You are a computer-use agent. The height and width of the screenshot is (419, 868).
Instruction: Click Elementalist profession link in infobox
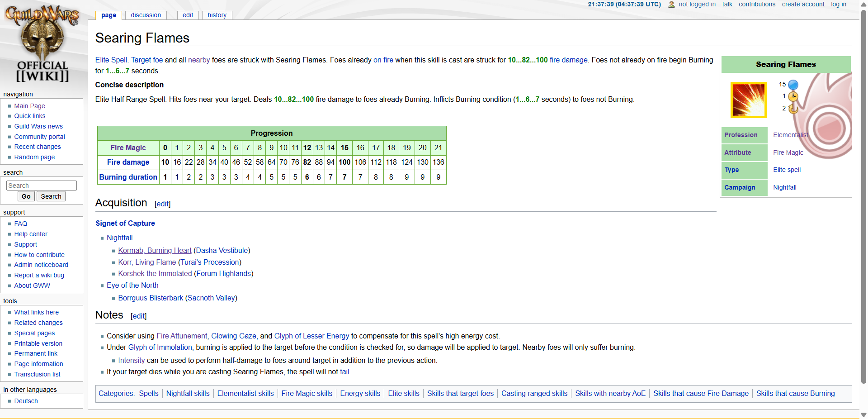pyautogui.click(x=791, y=135)
